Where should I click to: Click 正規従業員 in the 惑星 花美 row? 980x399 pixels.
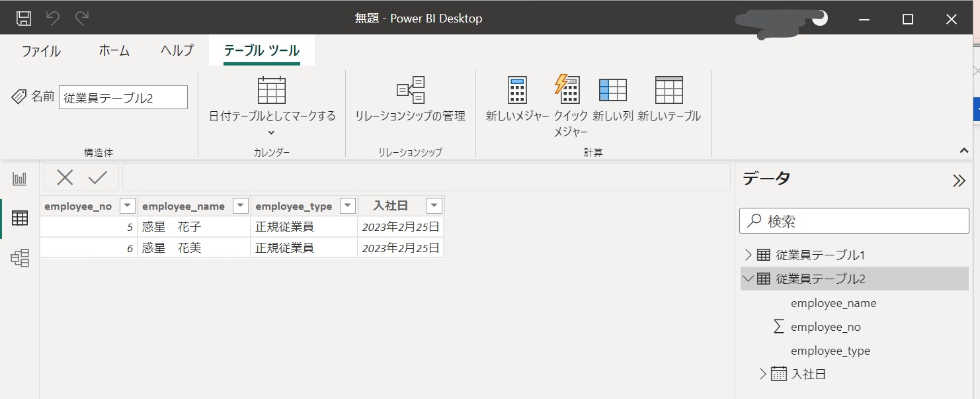pyautogui.click(x=304, y=248)
